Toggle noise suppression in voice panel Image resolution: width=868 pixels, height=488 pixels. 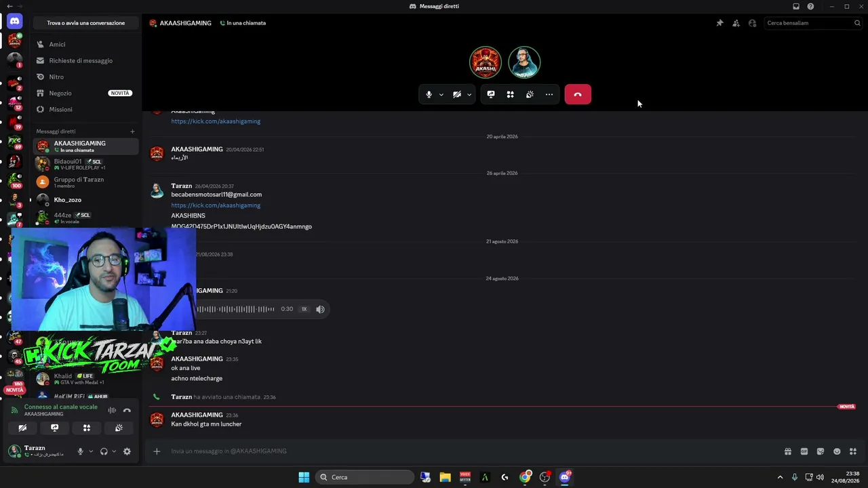[112, 410]
